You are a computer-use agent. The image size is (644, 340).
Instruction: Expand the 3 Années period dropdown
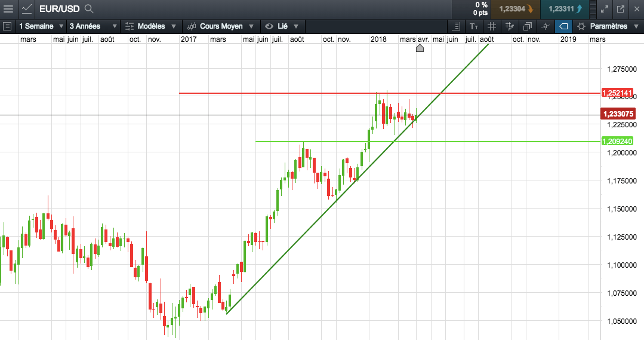click(93, 26)
